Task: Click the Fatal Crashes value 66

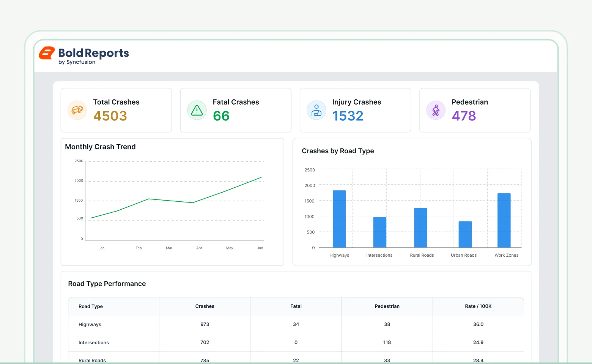Action: [x=221, y=116]
